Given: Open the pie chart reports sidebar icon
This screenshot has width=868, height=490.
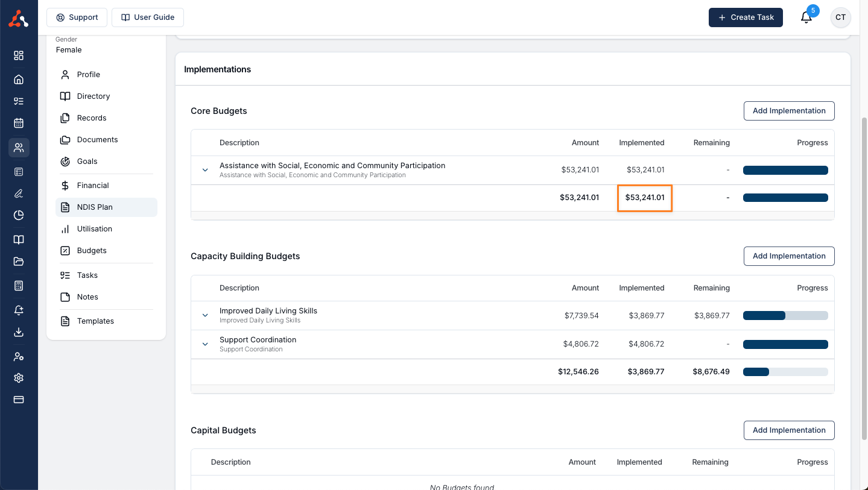Looking at the screenshot, I should pos(19,215).
